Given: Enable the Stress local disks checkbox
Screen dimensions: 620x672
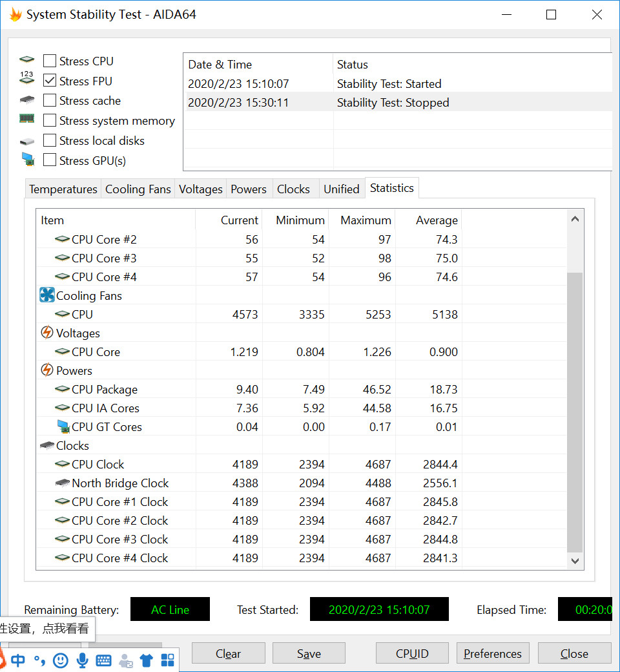Looking at the screenshot, I should click(50, 140).
